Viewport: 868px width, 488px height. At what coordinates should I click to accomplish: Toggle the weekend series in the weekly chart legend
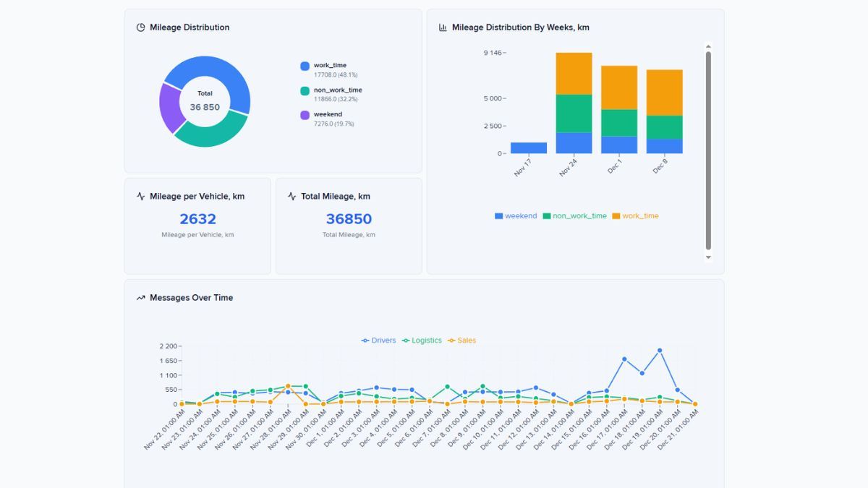517,215
